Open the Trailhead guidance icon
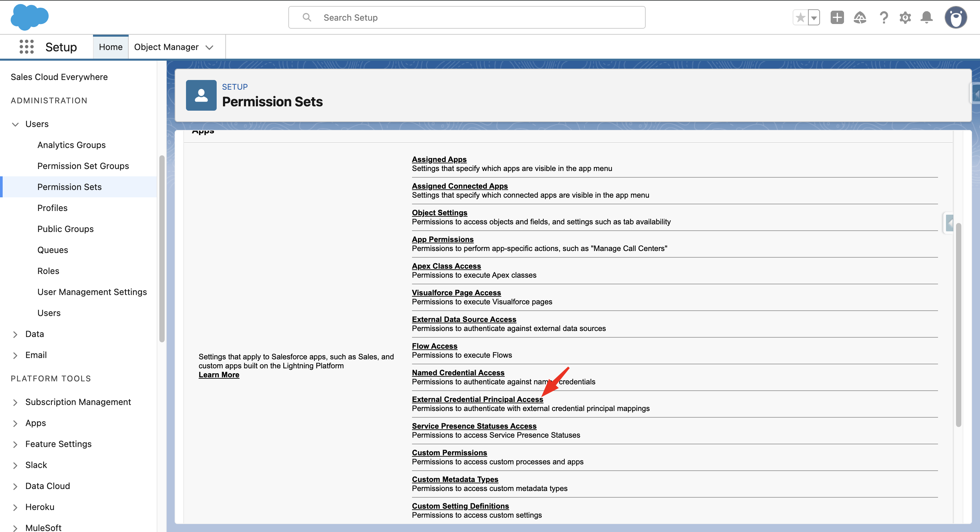The image size is (980, 532). (x=860, y=18)
